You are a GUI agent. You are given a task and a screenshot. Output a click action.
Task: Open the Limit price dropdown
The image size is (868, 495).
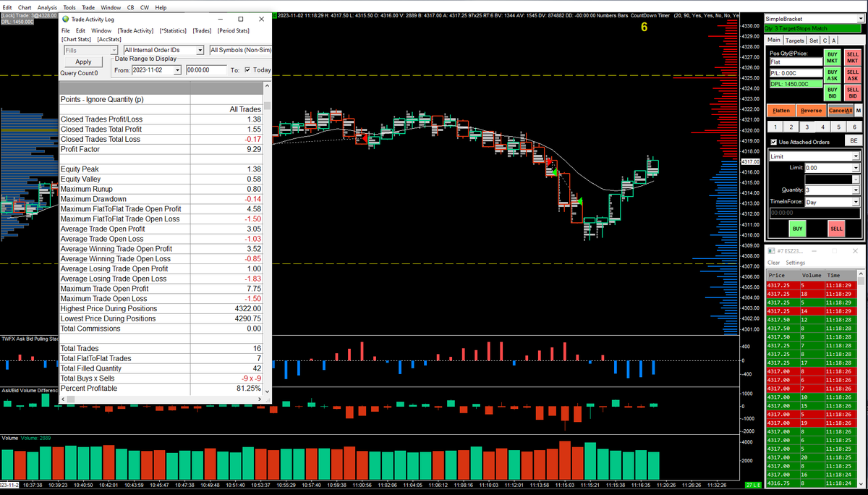(856, 168)
